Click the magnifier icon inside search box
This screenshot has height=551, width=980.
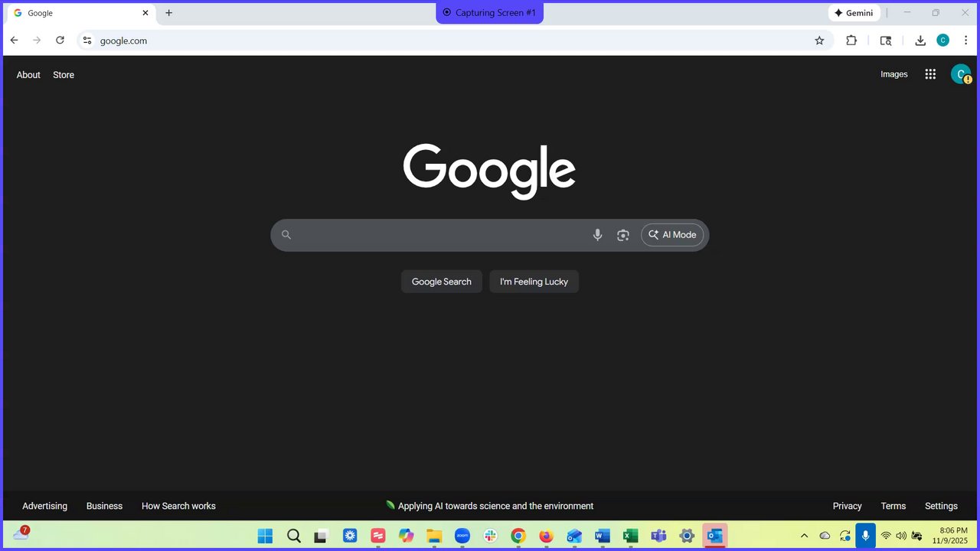(x=286, y=235)
